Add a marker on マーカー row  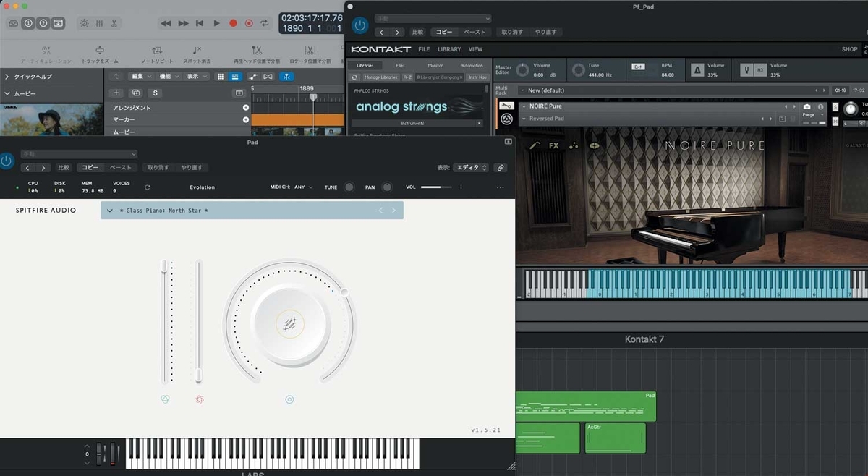point(246,119)
